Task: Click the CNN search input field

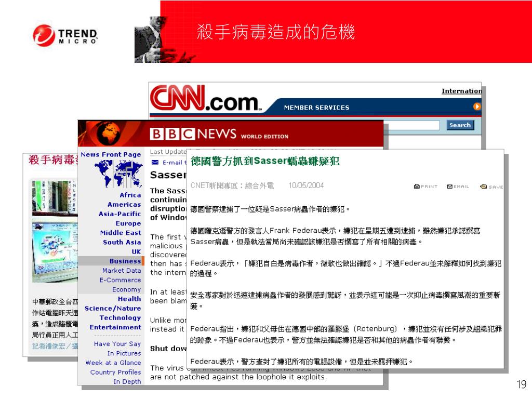Action: (411, 126)
